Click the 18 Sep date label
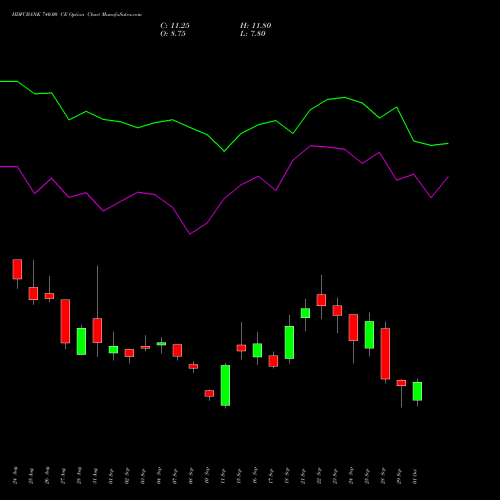Viewport: 500px width, 500px height. click(x=287, y=476)
